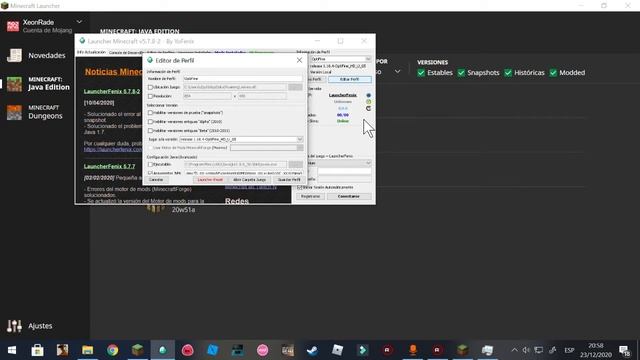The width and height of the screenshot is (640, 360).
Task: Click the blue globe icon beside LauncherFenix
Action: (369, 95)
